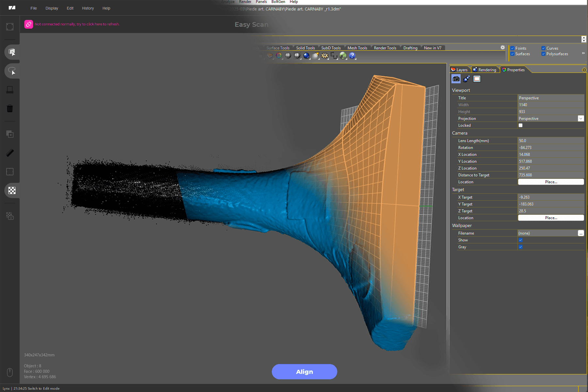
Task: Click the Lens Length value field
Action: [x=551, y=141]
